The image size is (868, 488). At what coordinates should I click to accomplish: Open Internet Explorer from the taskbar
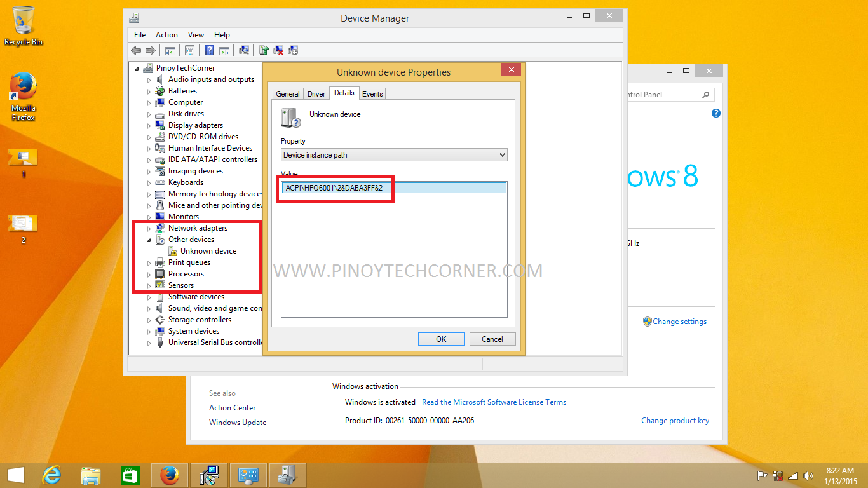tap(51, 475)
